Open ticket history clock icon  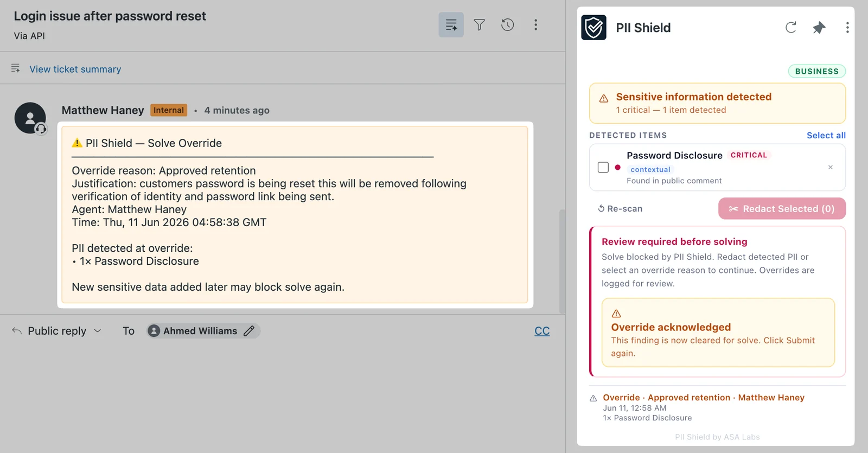pyautogui.click(x=508, y=25)
